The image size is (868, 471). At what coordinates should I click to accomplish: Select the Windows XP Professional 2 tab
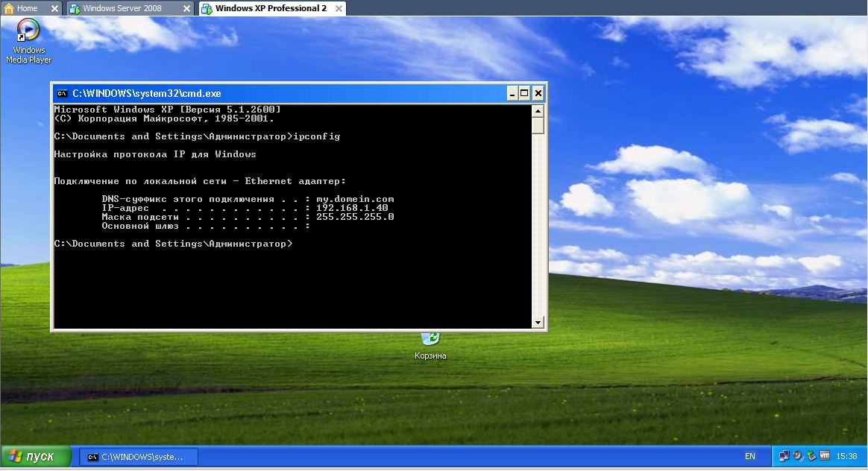[271, 8]
